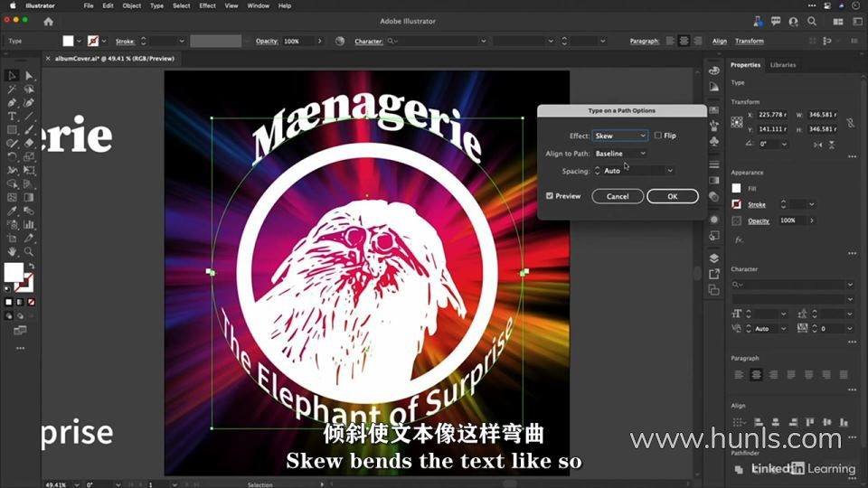Click the OK button in the dialog

click(x=673, y=196)
